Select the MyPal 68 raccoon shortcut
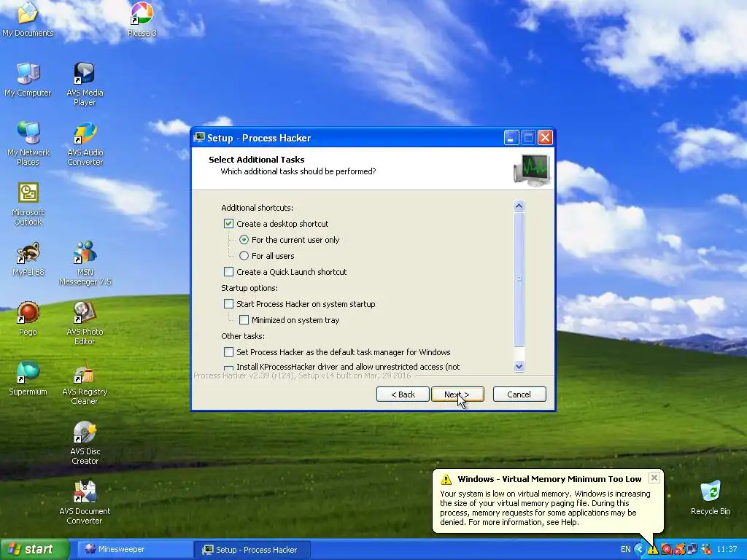Viewport: 747px width, 560px height. pos(28,259)
